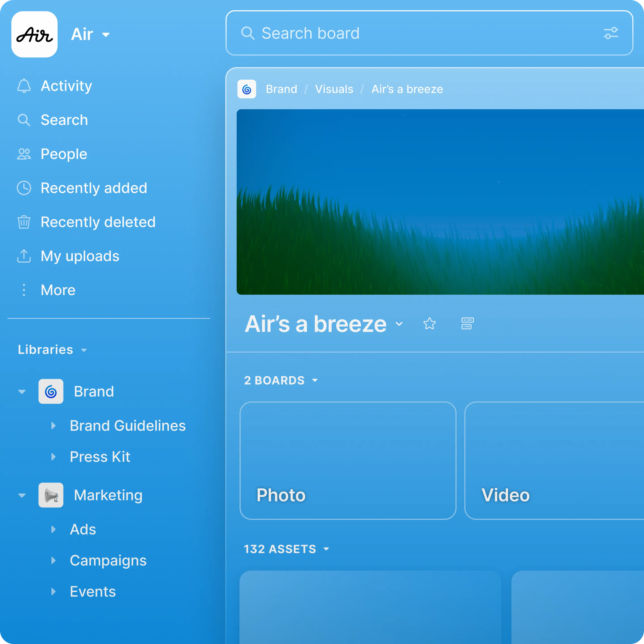Open People from the sidebar

coord(63,154)
